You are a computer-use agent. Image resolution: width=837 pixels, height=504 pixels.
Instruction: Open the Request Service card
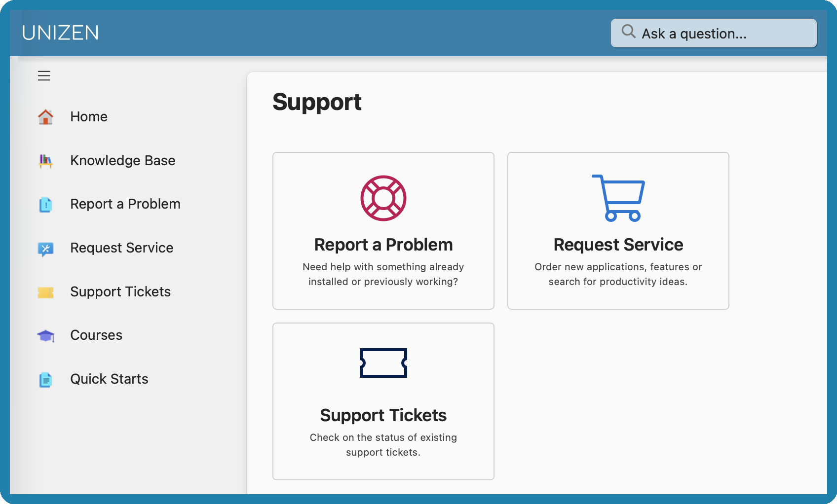[x=618, y=231]
